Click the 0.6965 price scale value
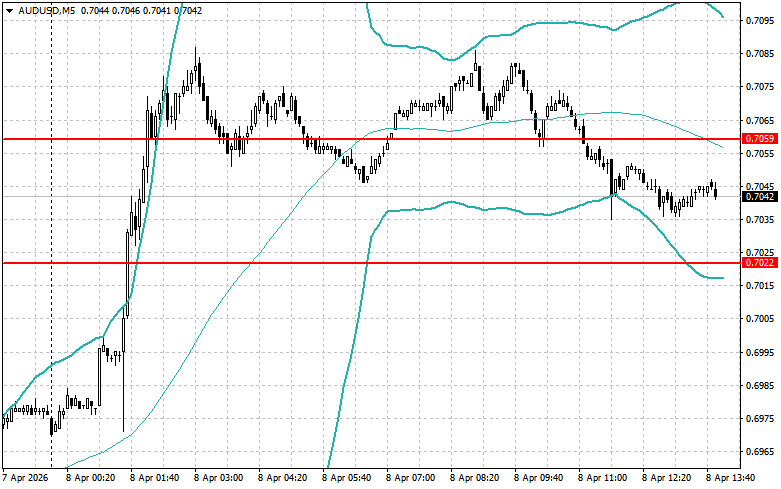 click(x=760, y=452)
